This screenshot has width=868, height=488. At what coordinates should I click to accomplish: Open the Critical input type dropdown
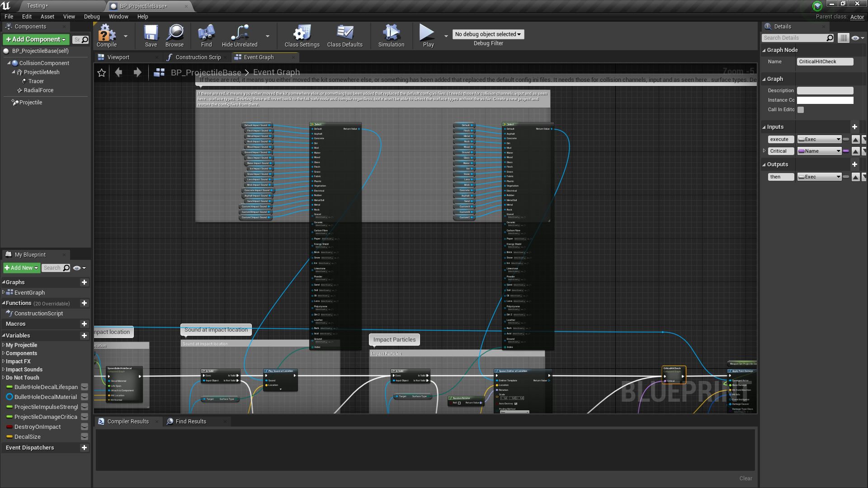click(x=819, y=151)
